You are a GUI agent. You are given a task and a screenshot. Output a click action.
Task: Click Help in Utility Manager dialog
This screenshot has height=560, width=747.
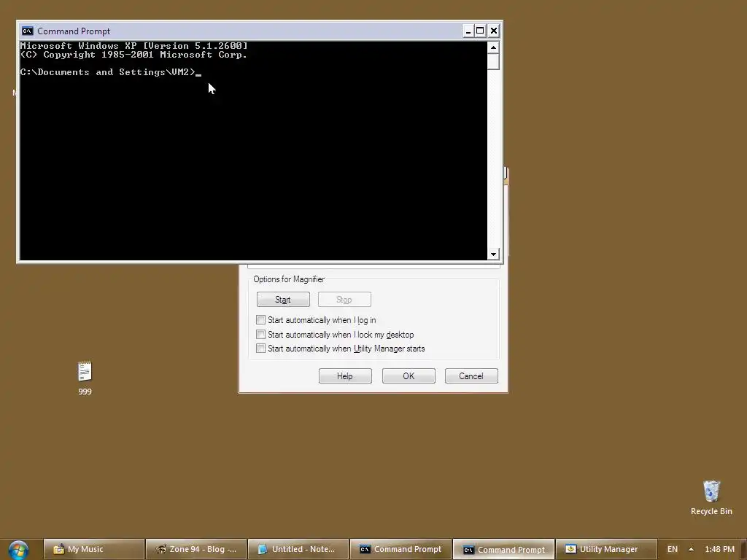point(345,376)
